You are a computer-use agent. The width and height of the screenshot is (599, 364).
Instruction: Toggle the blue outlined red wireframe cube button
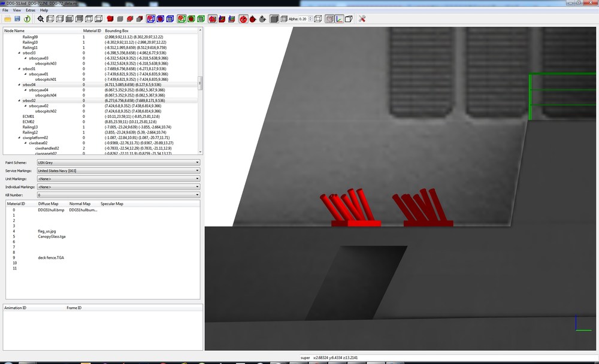click(x=151, y=19)
